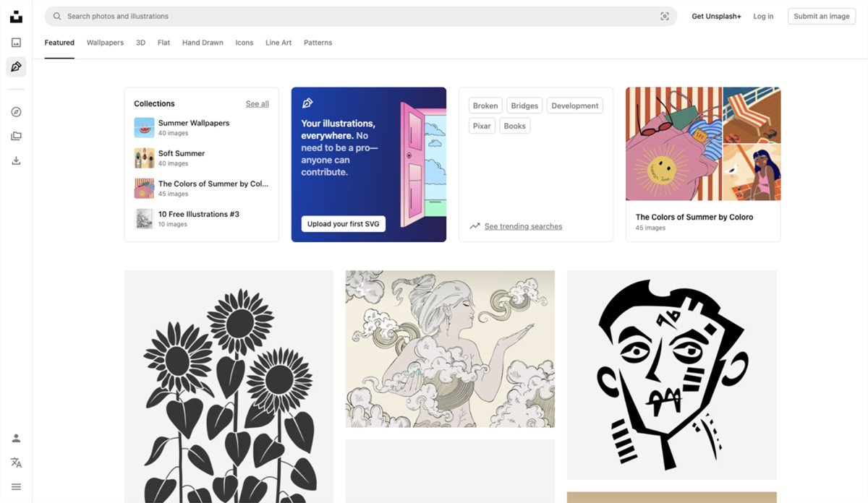Select the Broken search tag
Viewport: 868px width, 503px height.
[x=485, y=106]
